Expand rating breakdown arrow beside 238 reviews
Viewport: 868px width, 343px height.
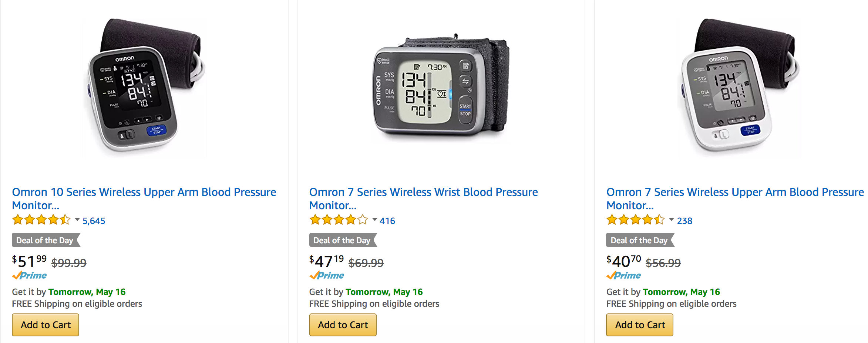672,220
